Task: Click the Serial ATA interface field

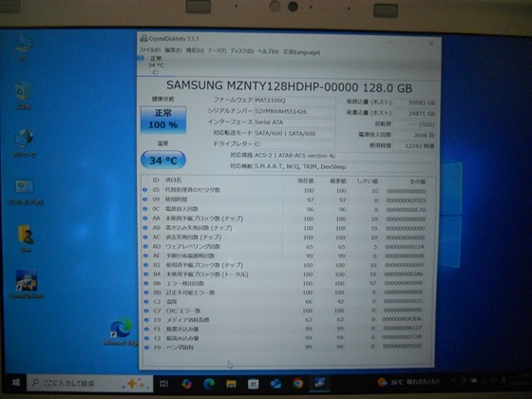Action: (x=294, y=123)
